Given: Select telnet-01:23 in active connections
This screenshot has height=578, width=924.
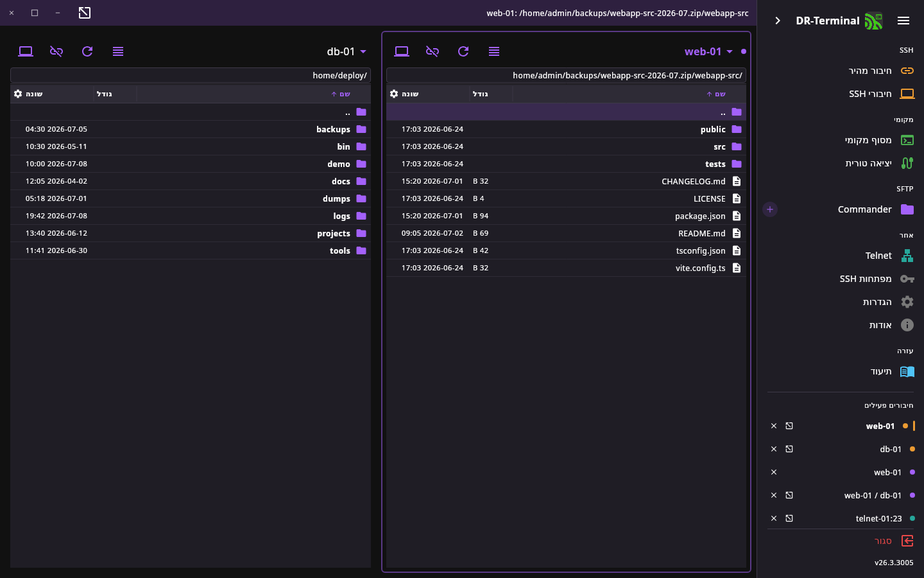Looking at the screenshot, I should click(878, 518).
